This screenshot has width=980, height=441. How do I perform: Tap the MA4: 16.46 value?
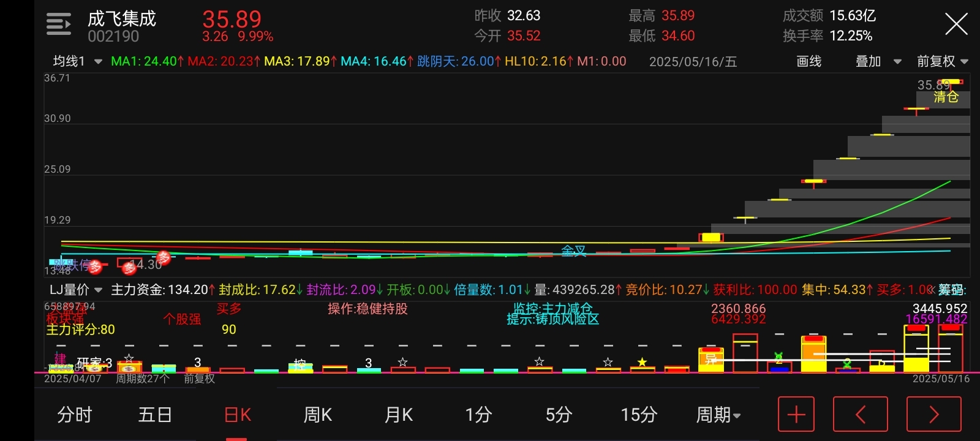click(377, 61)
